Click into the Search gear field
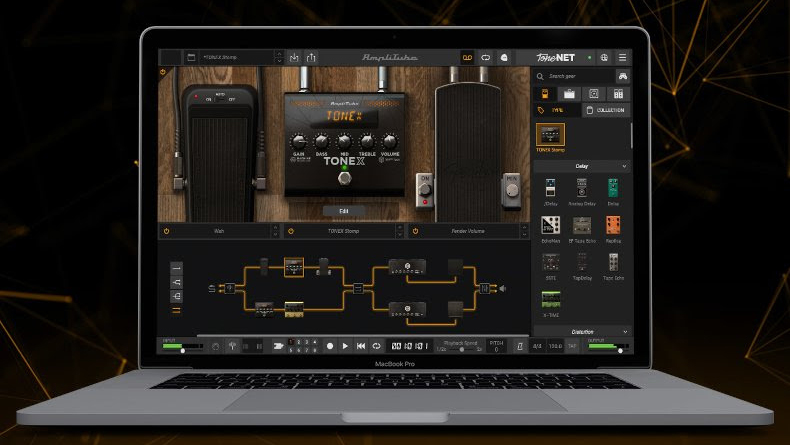The width and height of the screenshot is (790, 445). coord(574,76)
